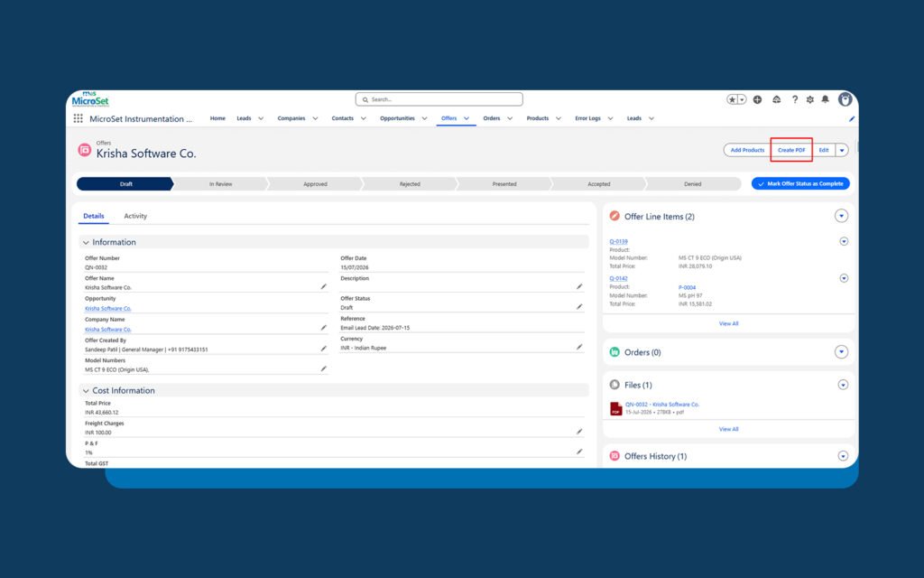Click View All under Offer Line Items

728,324
